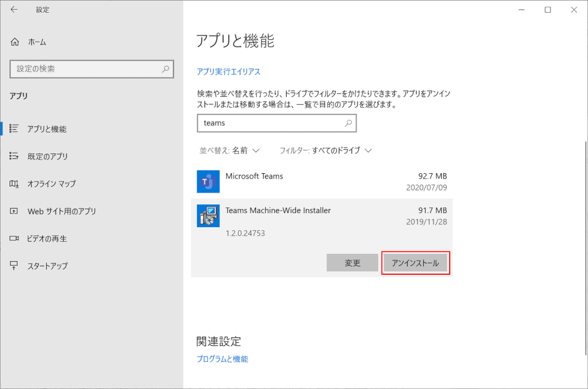Click the magnifier in the settings search box
The height and width of the screenshot is (389, 588).
(165, 69)
